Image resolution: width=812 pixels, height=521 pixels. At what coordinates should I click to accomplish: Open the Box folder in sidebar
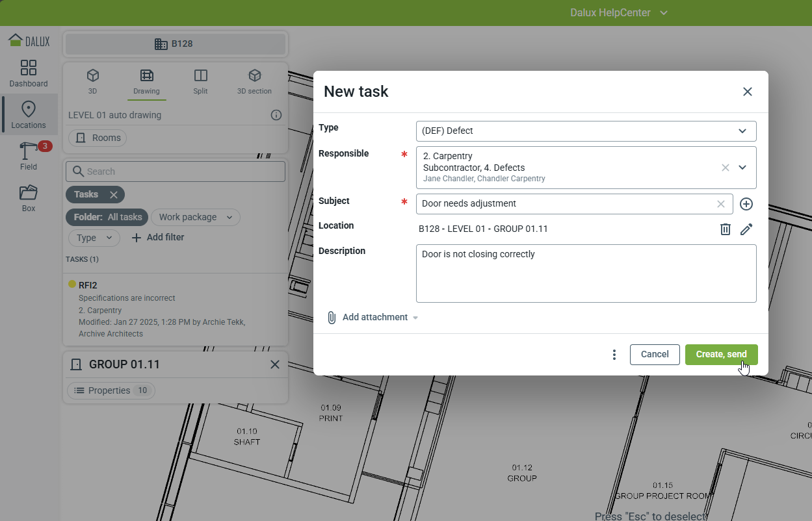[29, 198]
